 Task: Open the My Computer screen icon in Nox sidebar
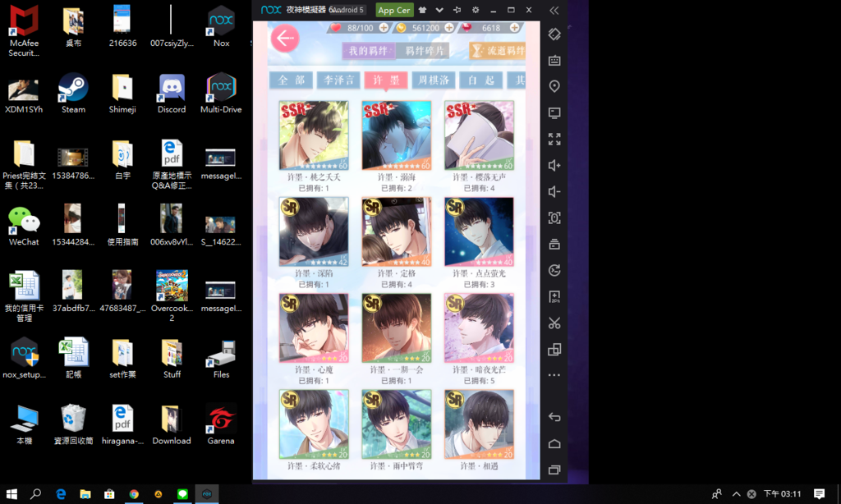(554, 112)
